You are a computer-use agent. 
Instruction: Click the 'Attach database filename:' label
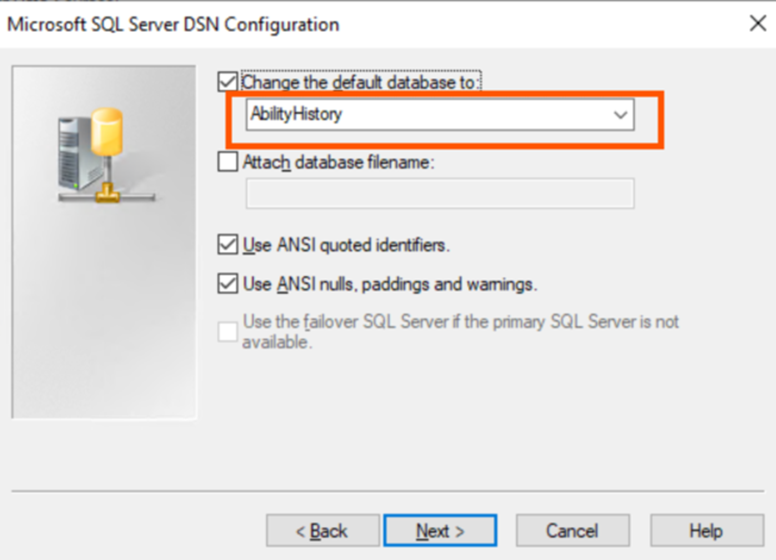click(339, 162)
